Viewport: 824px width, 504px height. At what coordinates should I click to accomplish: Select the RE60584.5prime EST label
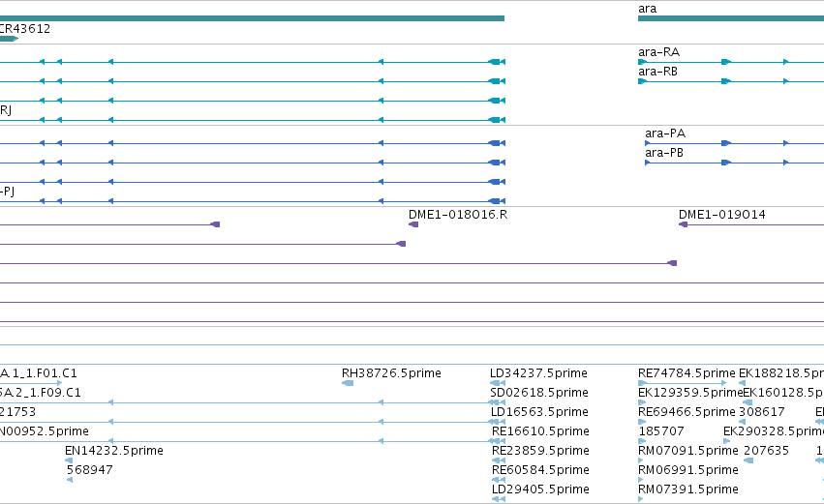tap(540, 470)
